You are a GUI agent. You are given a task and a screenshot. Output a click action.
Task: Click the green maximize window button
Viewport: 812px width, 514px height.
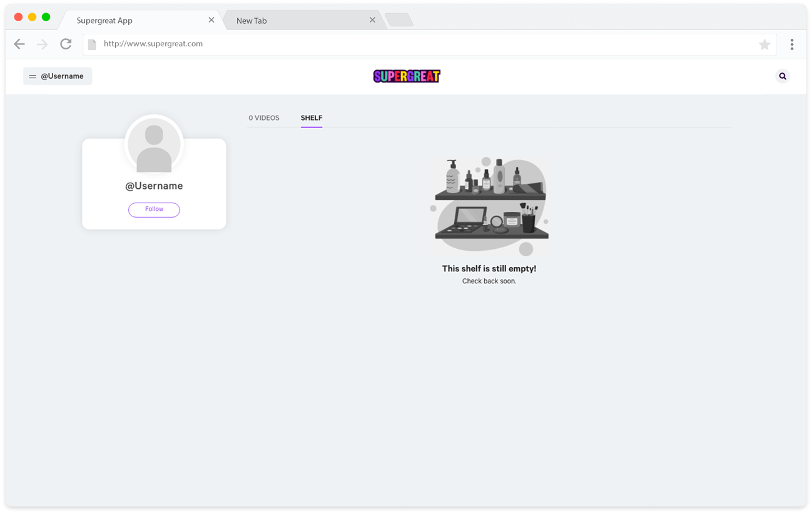(46, 17)
